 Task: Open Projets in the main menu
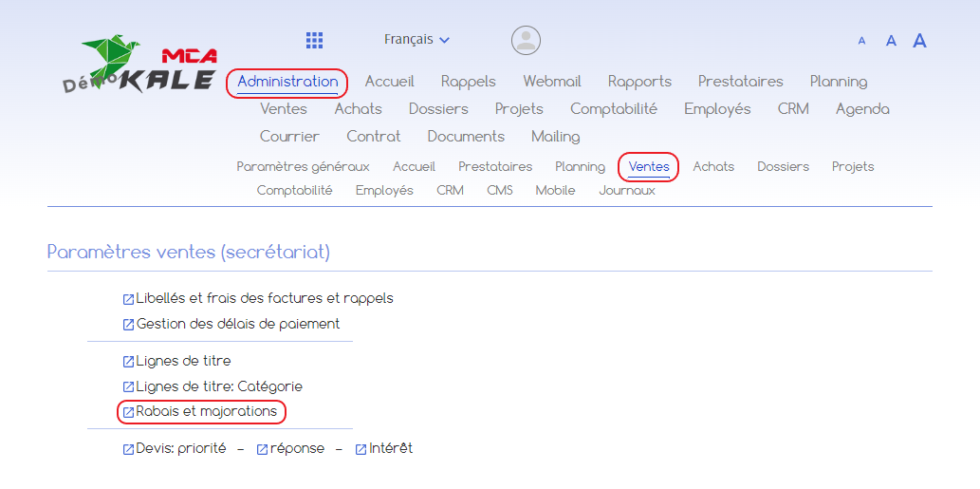click(x=519, y=109)
